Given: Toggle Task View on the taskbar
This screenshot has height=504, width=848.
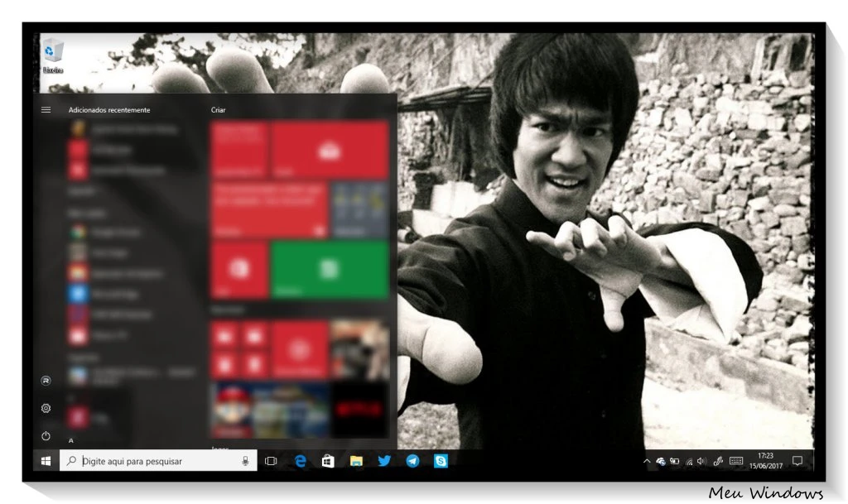Looking at the screenshot, I should (x=271, y=461).
